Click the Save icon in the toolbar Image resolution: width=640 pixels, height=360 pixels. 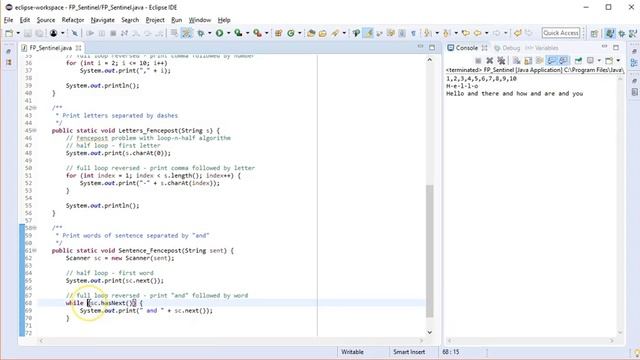(28, 33)
